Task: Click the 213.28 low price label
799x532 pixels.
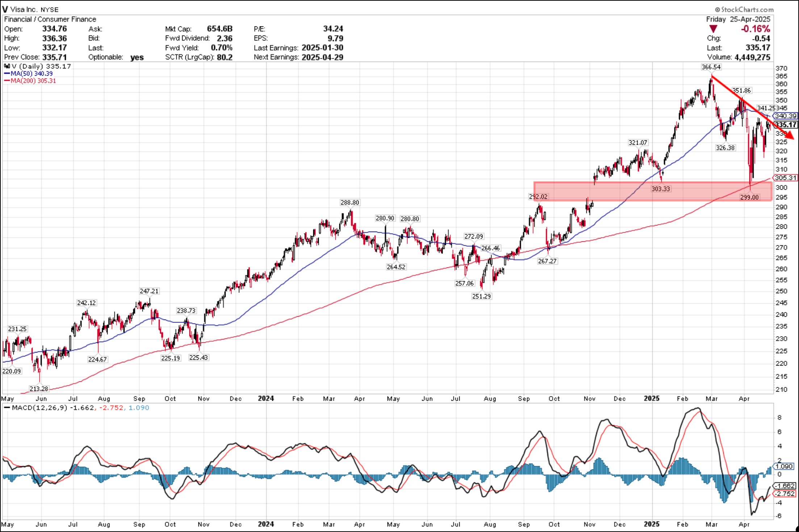Action: (39, 389)
